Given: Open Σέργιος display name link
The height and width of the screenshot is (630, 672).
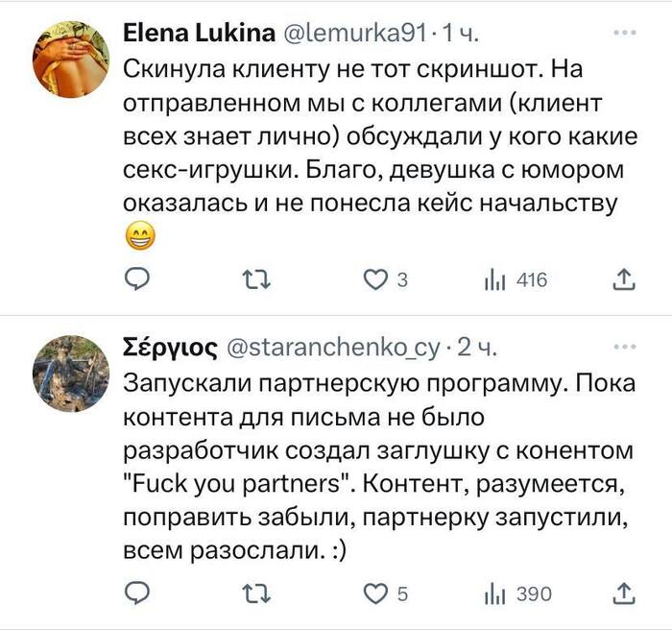Looking at the screenshot, I should (x=171, y=347).
